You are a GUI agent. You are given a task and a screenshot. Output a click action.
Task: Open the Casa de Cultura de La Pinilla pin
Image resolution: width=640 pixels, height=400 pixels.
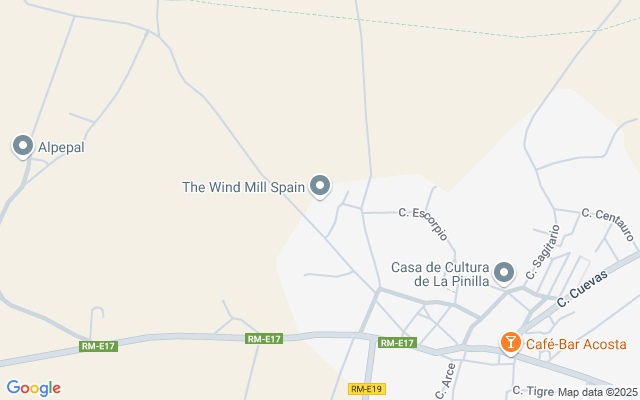[504, 273]
